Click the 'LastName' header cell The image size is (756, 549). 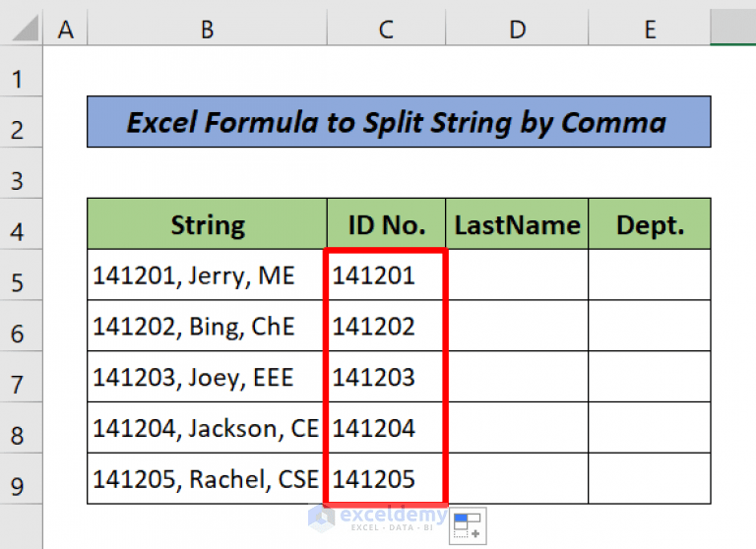click(x=517, y=223)
